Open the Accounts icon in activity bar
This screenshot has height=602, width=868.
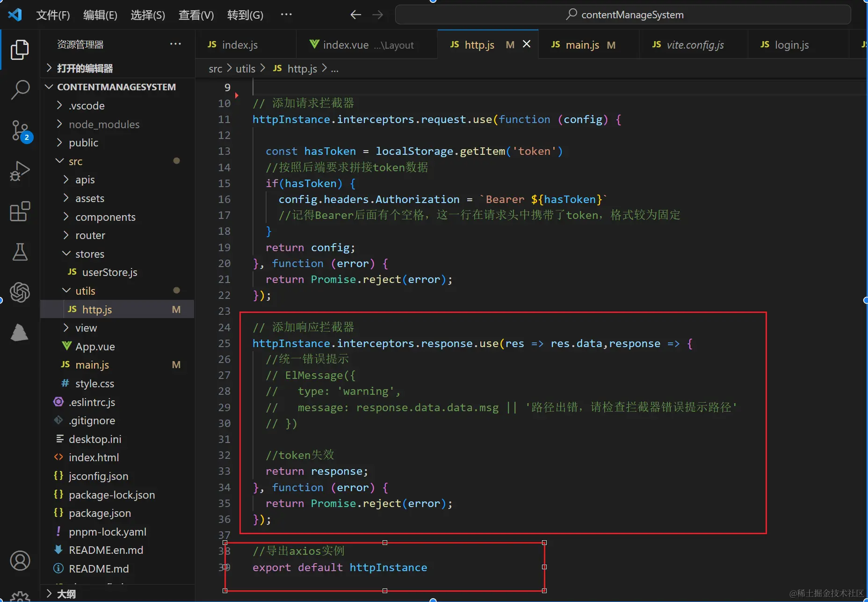tap(20, 560)
